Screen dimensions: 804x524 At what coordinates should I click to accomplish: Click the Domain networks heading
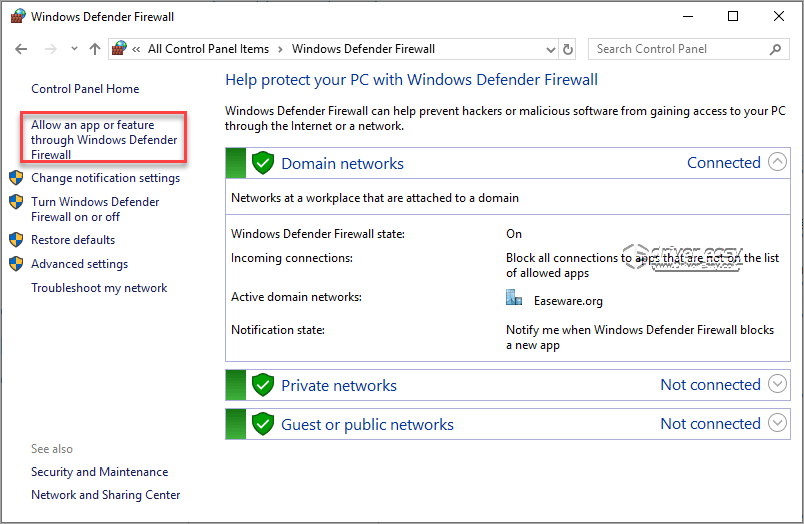343,164
